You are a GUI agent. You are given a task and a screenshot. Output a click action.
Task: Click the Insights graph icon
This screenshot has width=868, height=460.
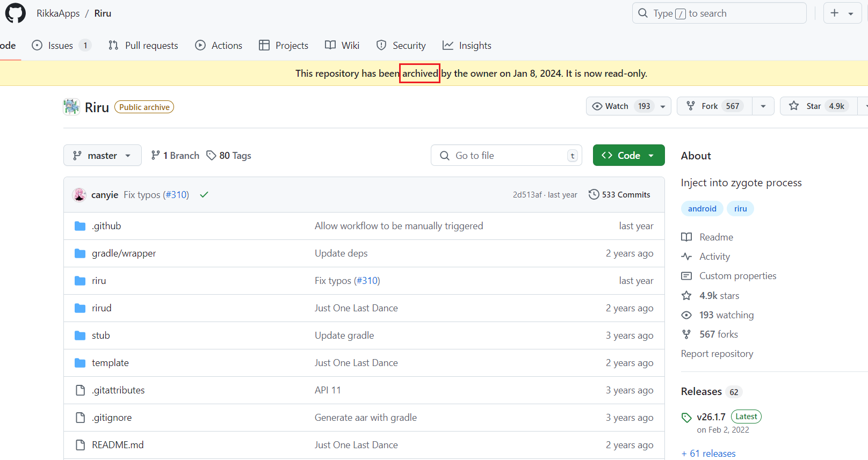(448, 46)
